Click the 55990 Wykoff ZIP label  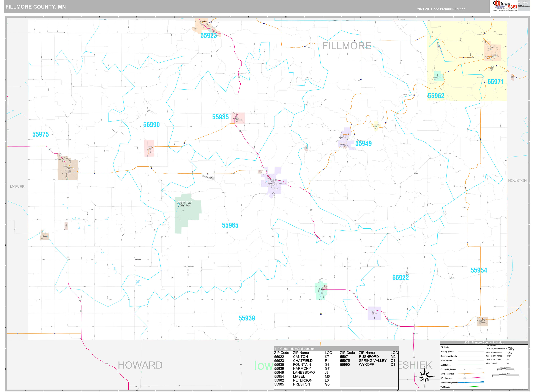(x=151, y=125)
